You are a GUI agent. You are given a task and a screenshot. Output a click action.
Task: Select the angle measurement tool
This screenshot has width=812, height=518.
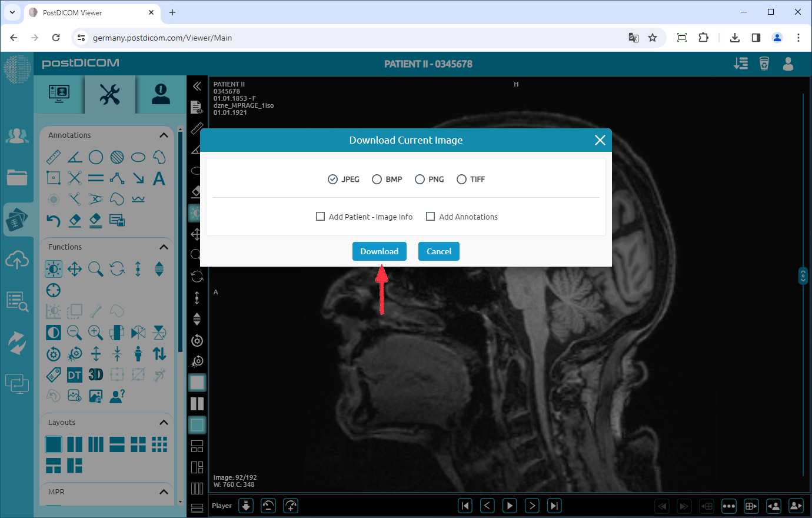pyautogui.click(x=74, y=157)
